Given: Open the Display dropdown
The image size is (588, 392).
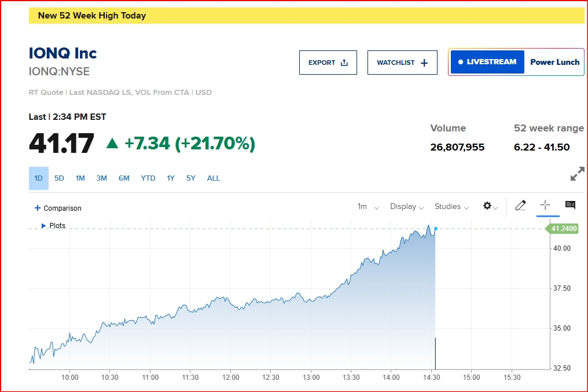Looking at the screenshot, I should click(407, 207).
